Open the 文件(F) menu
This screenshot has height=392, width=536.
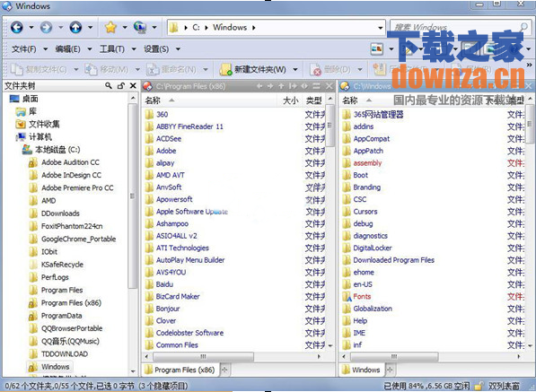(x=23, y=48)
